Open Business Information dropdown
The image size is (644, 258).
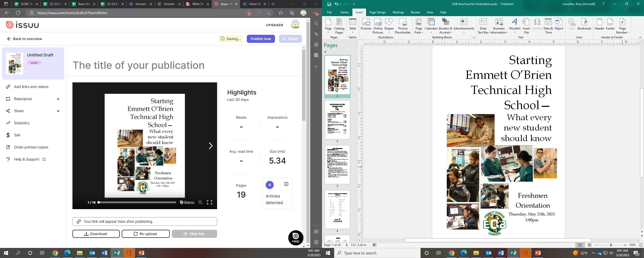499,26
